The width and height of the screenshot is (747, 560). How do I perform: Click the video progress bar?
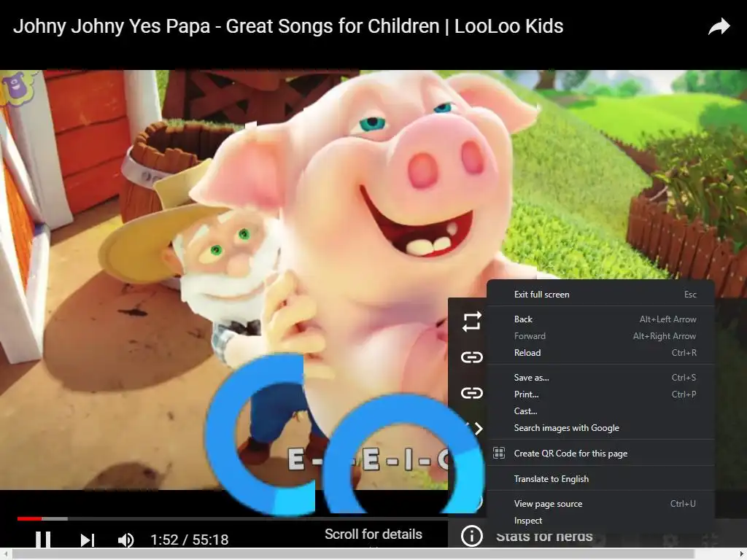tap(233, 518)
